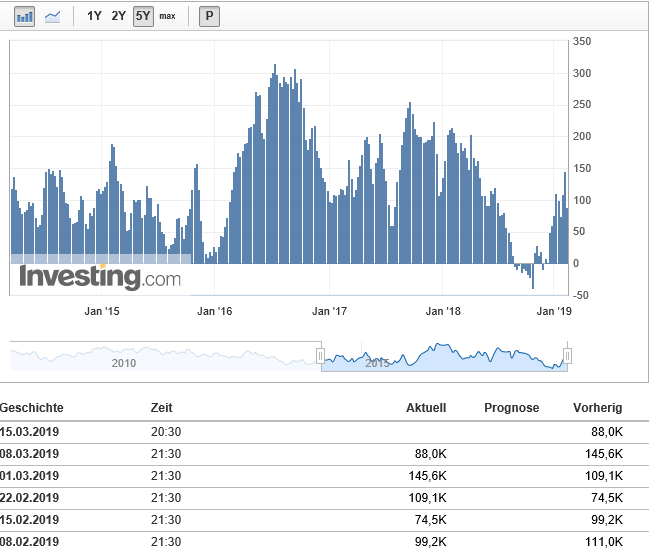
Task: Click the 2010 area in the navigator
Action: 124,361
